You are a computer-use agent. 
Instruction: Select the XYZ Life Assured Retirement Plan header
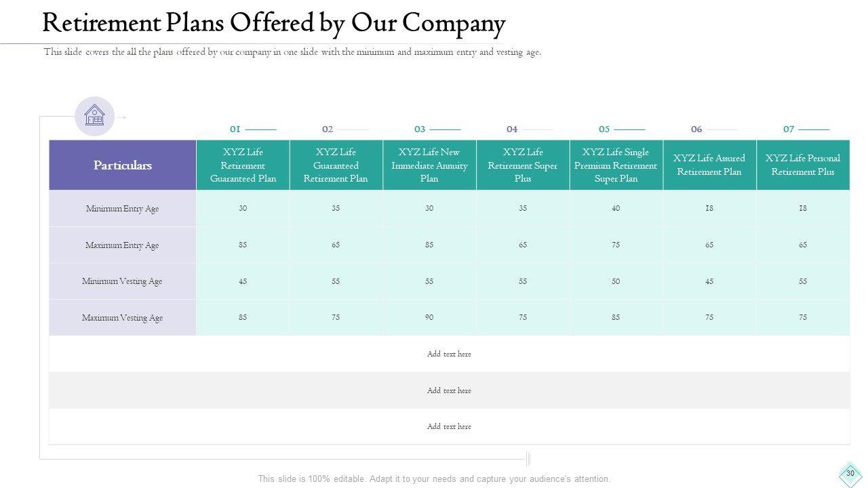[x=709, y=165]
